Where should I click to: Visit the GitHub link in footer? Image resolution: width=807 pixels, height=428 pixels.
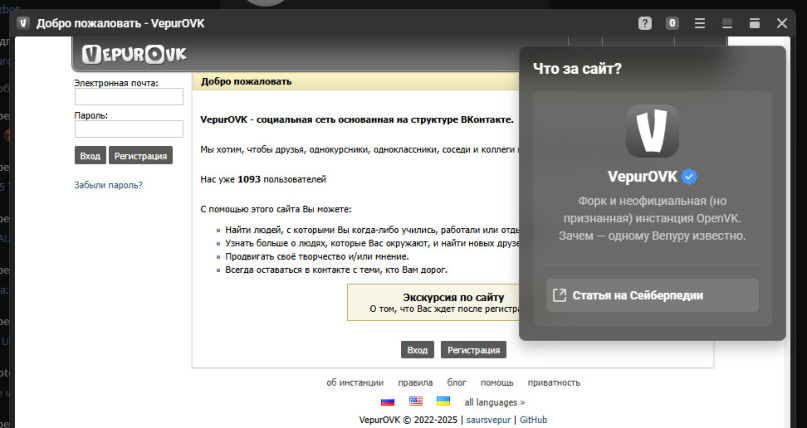(533, 420)
